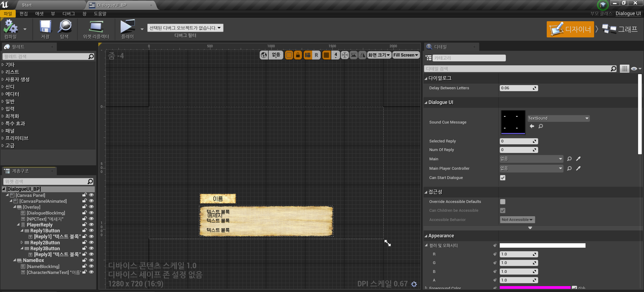Open the 디버그 menu
644x292 pixels.
pos(69,13)
